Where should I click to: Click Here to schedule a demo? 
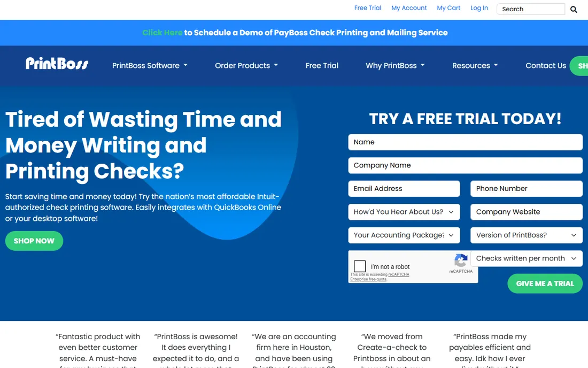click(163, 33)
